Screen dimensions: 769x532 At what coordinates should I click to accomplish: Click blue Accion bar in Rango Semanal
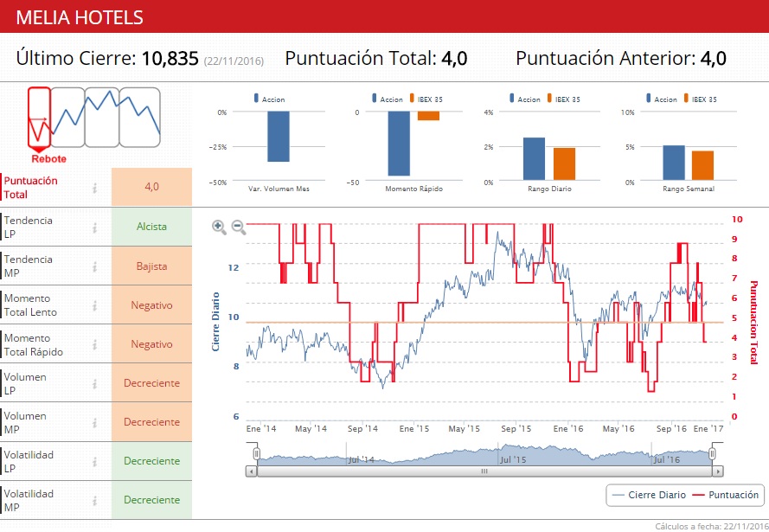pyautogui.click(x=673, y=163)
